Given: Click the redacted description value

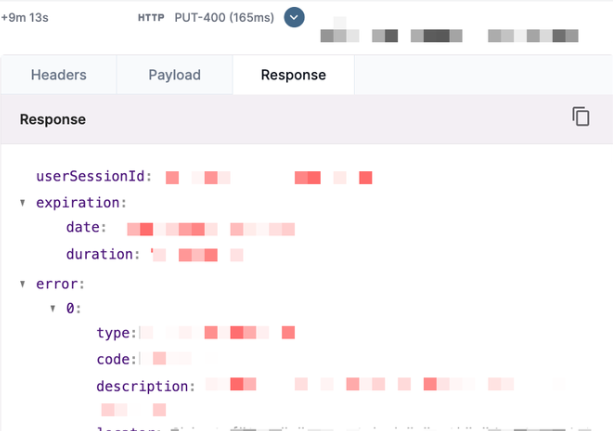Looking at the screenshot, I should (360, 385).
